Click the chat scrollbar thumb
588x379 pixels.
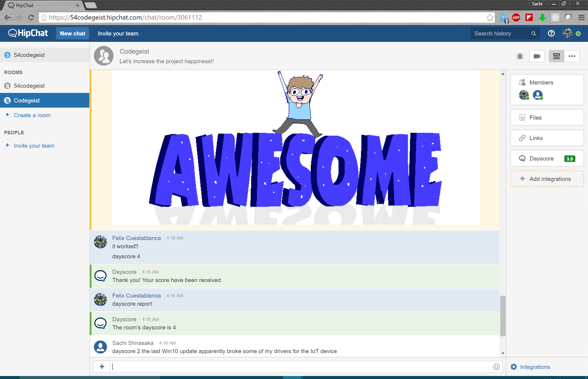coord(503,316)
